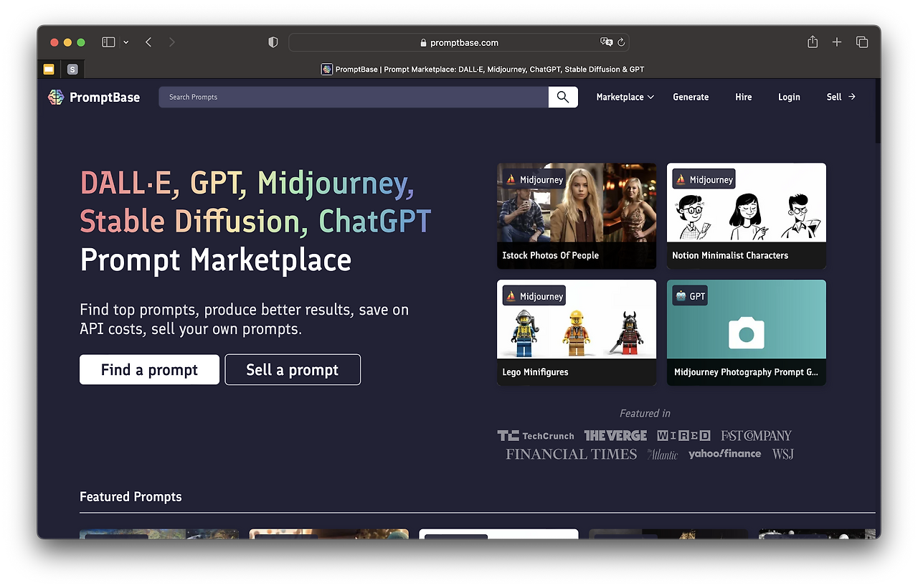Click the WIRED logo

[683, 435]
